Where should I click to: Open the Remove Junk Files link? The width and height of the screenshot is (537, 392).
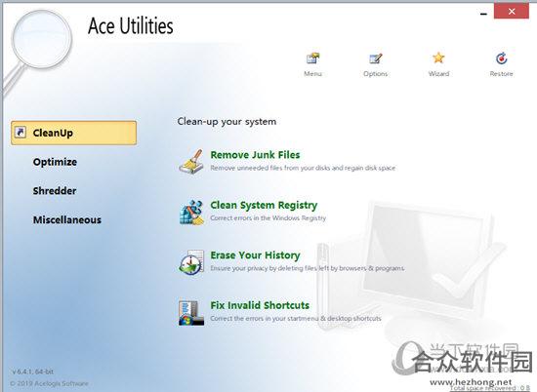(x=255, y=155)
